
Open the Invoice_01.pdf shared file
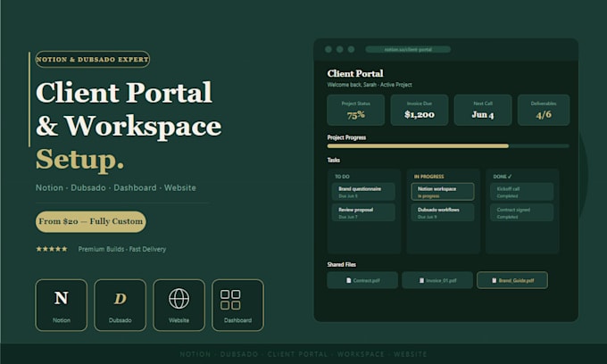point(437,280)
